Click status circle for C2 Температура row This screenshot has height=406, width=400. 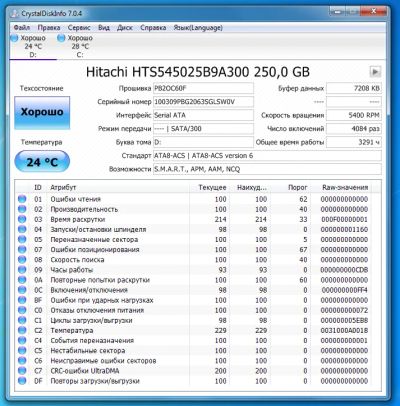[x=22, y=330]
